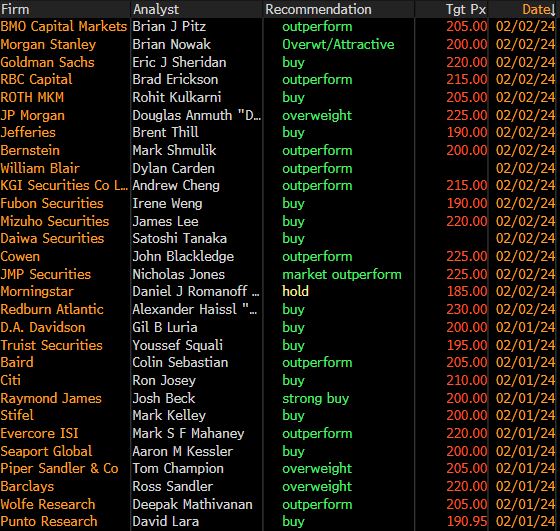
Task: Select JMP Securities market outperform rating
Action: pyautogui.click(x=342, y=274)
